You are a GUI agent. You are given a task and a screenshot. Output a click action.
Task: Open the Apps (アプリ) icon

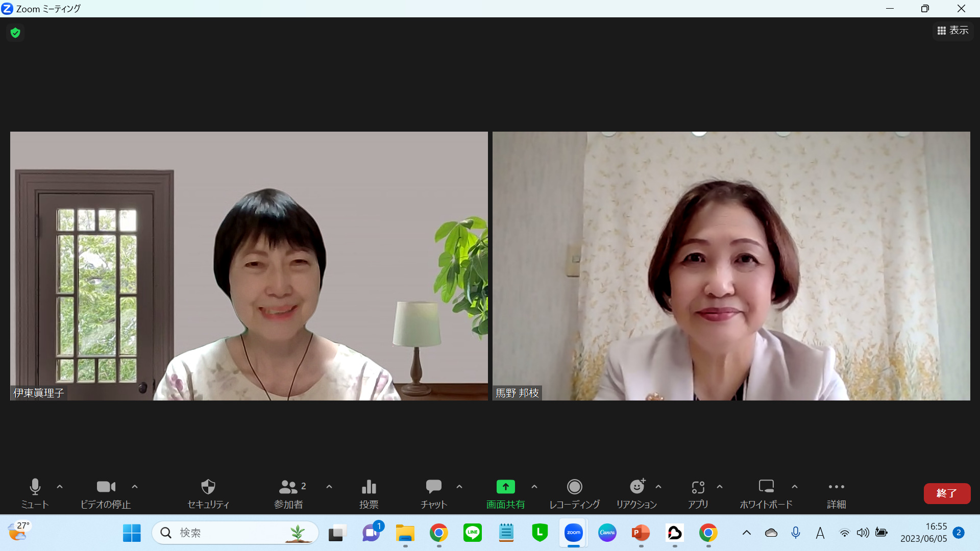pos(698,487)
